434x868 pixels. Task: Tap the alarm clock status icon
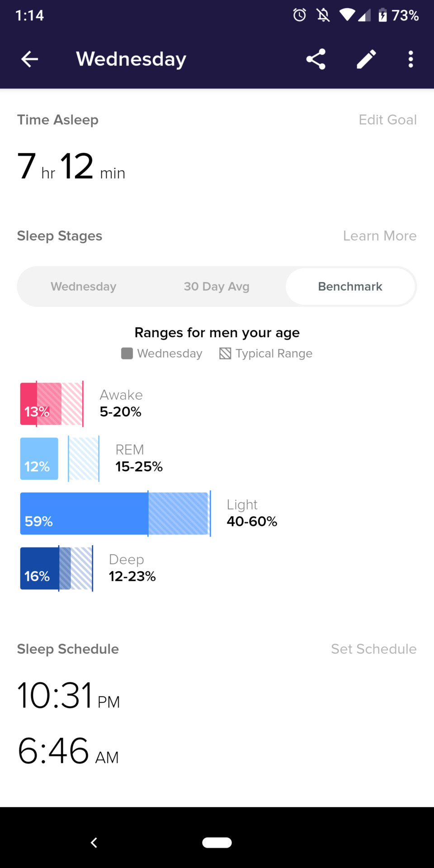tap(299, 15)
